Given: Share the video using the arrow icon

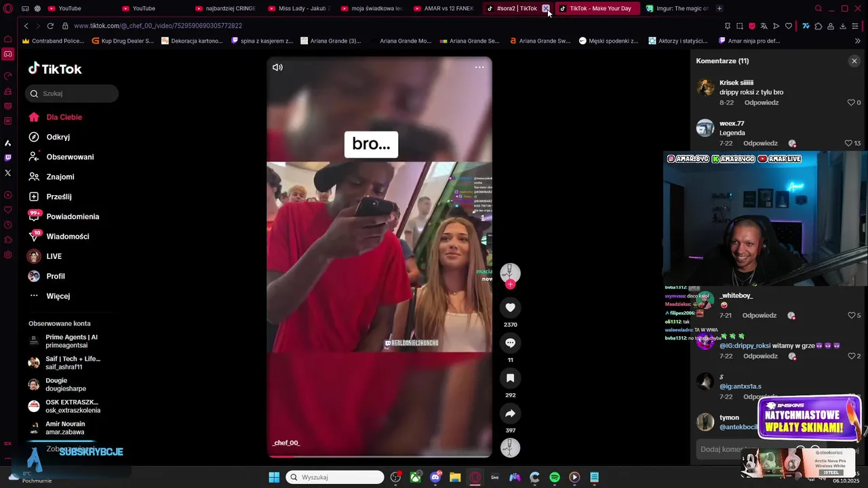Looking at the screenshot, I should coord(510,413).
